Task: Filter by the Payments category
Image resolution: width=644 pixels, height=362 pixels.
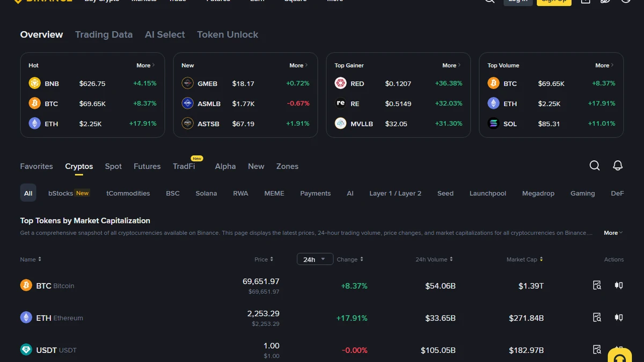Action: pos(316,193)
